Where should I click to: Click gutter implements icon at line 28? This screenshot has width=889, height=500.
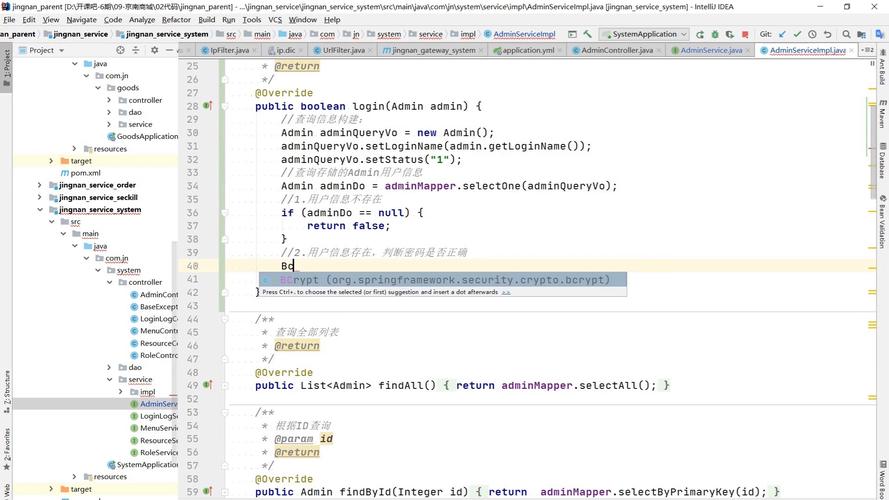(x=208, y=105)
